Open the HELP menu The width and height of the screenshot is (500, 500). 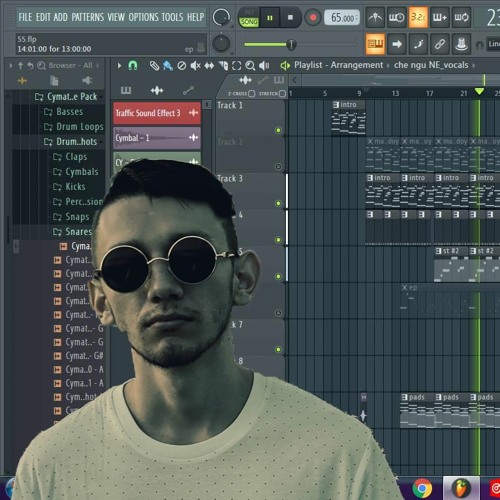(196, 17)
